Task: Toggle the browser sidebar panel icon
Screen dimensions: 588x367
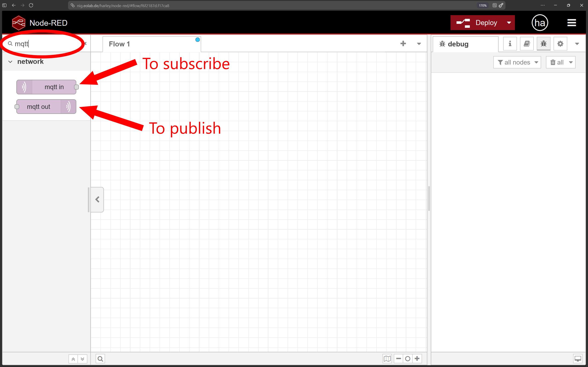Action: click(4, 5)
